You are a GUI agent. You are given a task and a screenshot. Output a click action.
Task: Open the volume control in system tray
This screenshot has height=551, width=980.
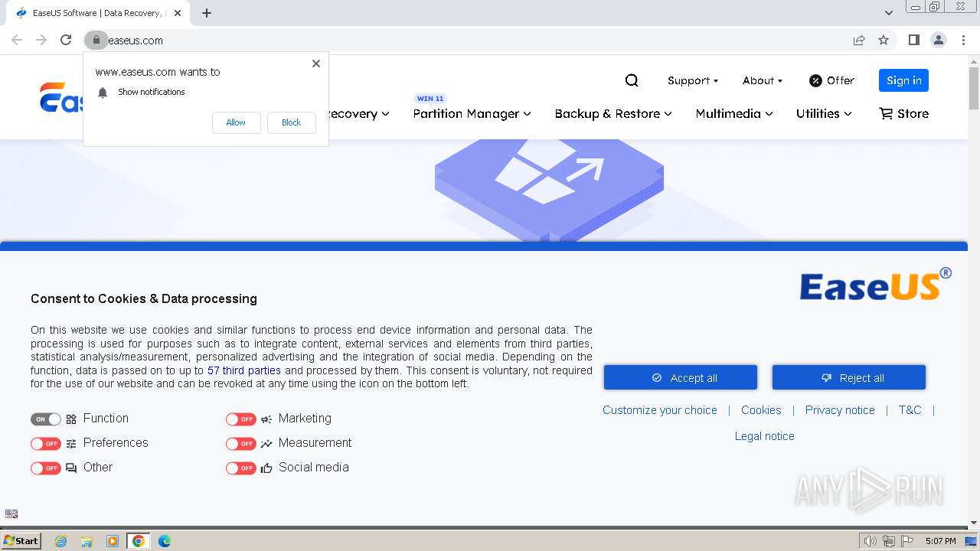click(x=870, y=541)
